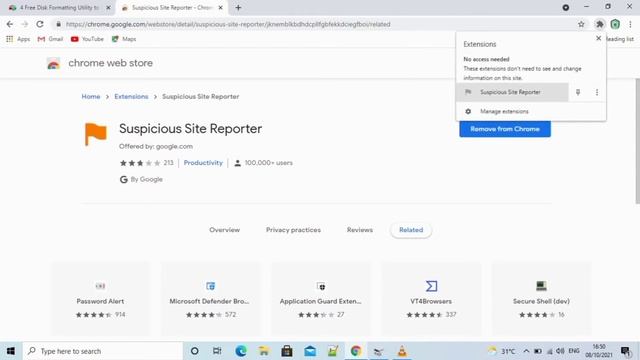Go to the Extensions breadcrumb link
Image resolution: width=640 pixels, height=360 pixels.
pos(131,97)
